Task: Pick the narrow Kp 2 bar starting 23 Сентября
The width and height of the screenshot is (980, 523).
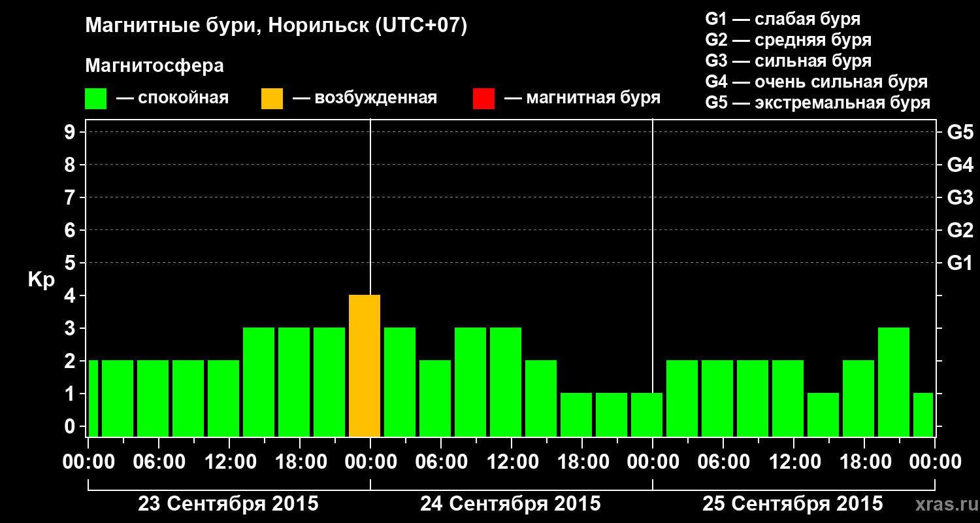Action: pos(93,399)
